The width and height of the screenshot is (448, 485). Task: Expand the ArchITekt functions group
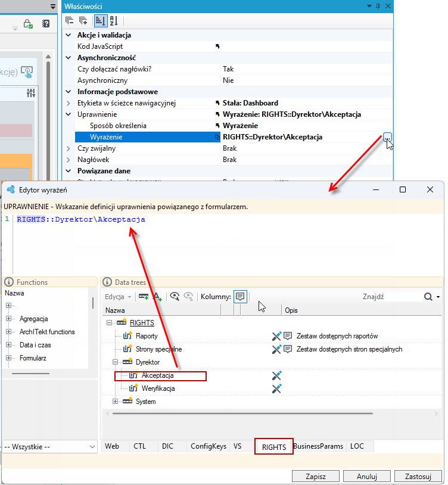pos(8,332)
